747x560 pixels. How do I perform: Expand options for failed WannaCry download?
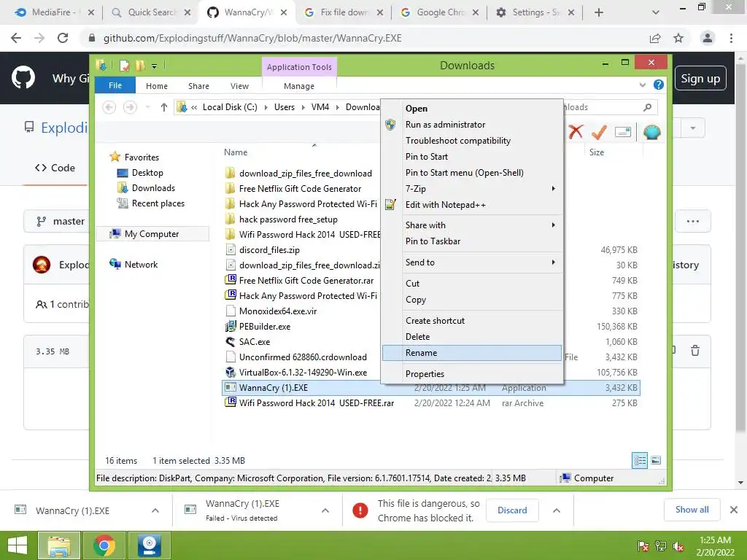tap(325, 510)
